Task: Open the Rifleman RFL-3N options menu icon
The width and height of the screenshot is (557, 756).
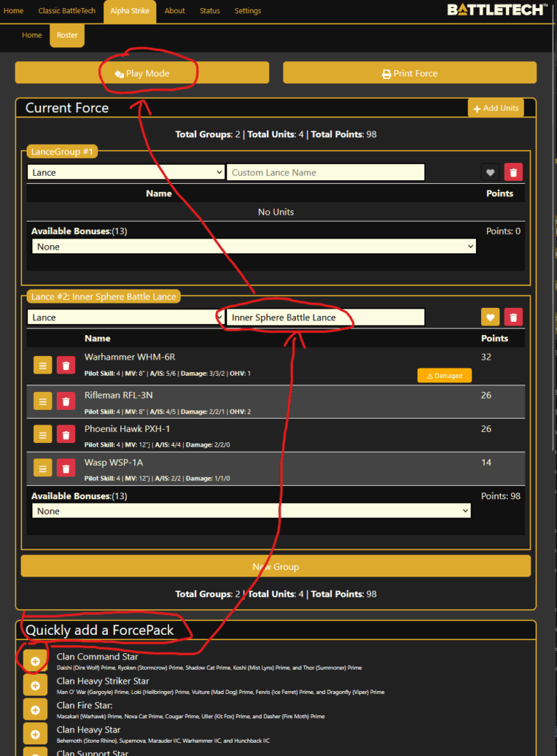Action: 42,401
